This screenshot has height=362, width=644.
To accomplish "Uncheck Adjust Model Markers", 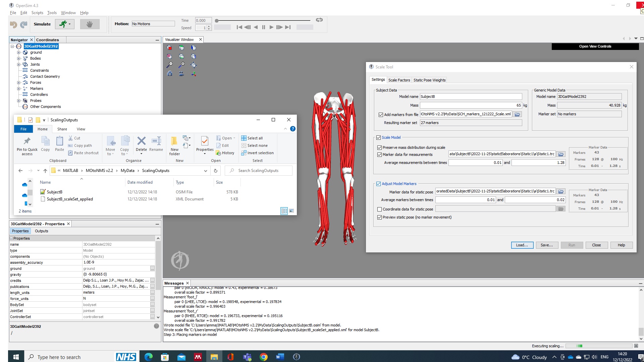I will [378, 184].
